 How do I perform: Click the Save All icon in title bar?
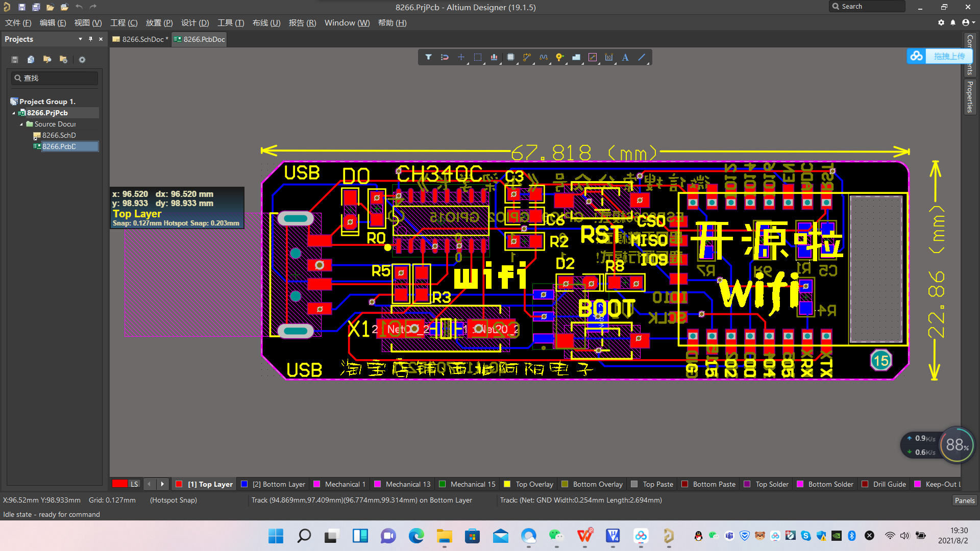pyautogui.click(x=36, y=7)
